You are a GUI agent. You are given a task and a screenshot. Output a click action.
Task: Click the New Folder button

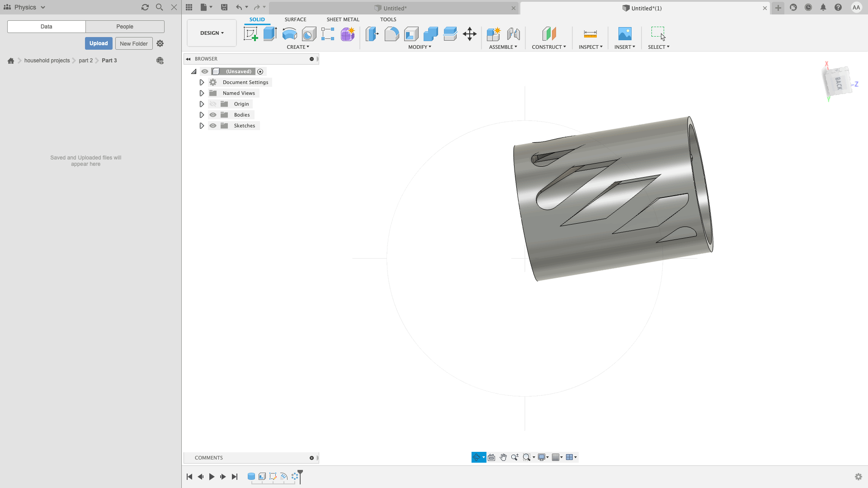[x=133, y=43]
